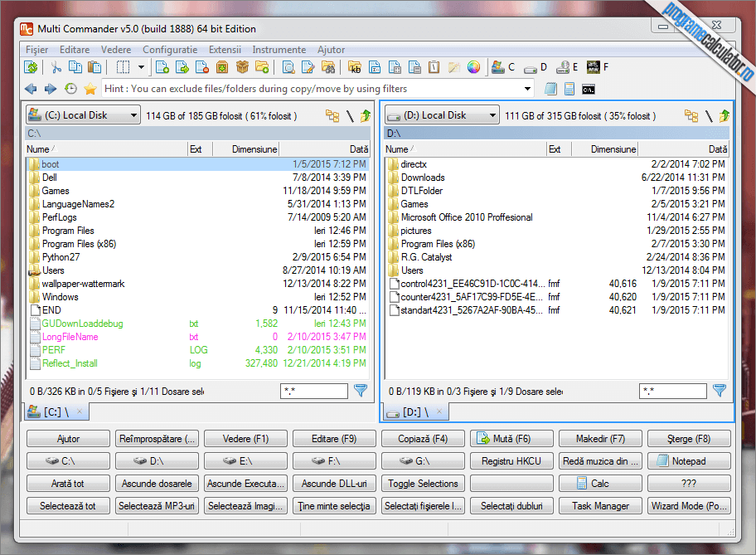Screen dimensions: 756x555
Task: Click the history clock icon
Action: point(70,89)
